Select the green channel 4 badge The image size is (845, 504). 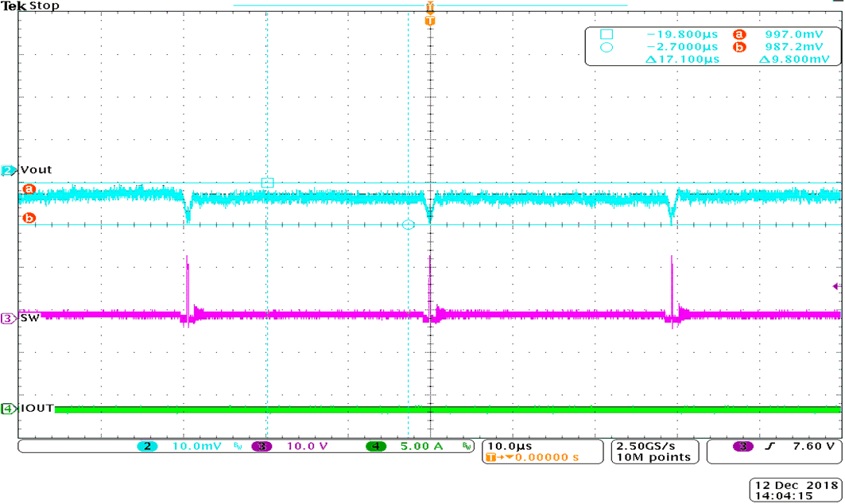[6, 406]
